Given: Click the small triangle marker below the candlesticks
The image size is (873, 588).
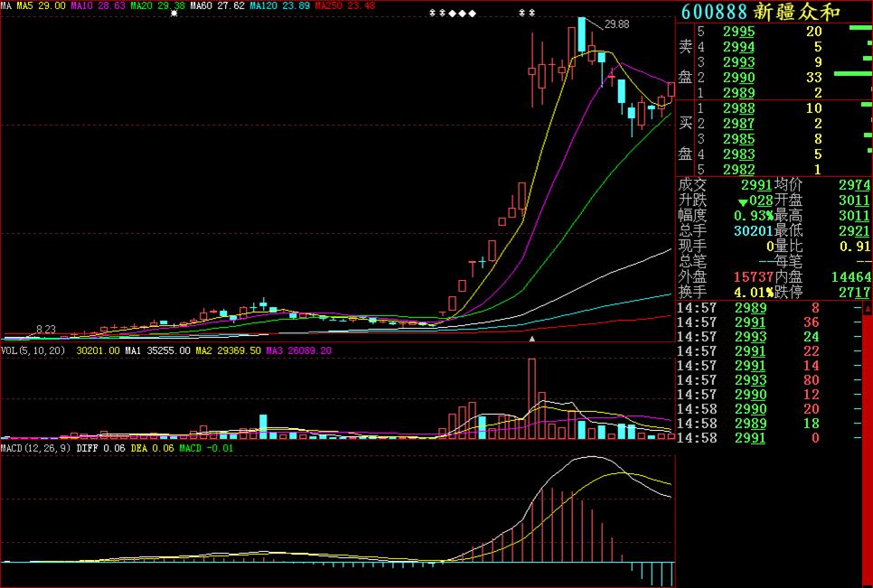Looking at the screenshot, I should (x=532, y=340).
